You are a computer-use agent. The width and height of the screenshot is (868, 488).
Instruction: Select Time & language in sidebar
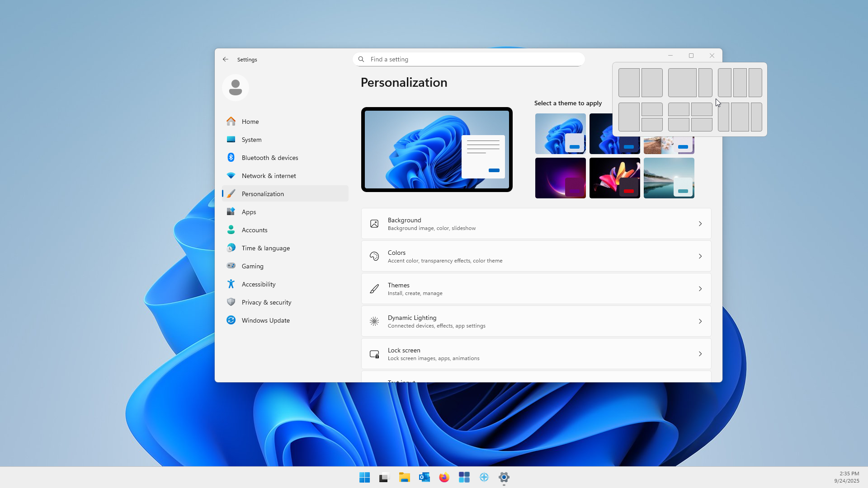tap(265, 248)
